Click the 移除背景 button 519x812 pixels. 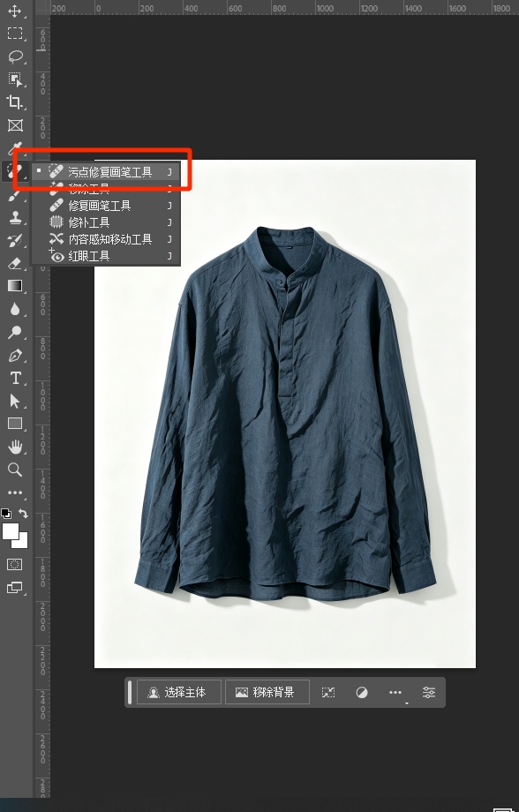pyautogui.click(x=267, y=692)
